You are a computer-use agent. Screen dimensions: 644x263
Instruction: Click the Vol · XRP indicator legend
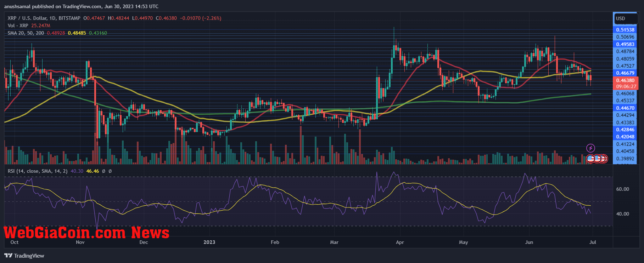pyautogui.click(x=18, y=25)
